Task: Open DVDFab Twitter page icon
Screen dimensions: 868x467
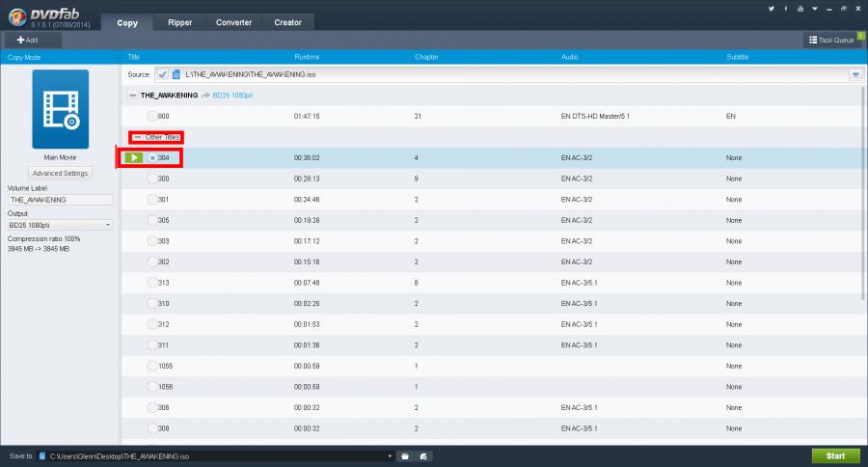Action: 772,9
